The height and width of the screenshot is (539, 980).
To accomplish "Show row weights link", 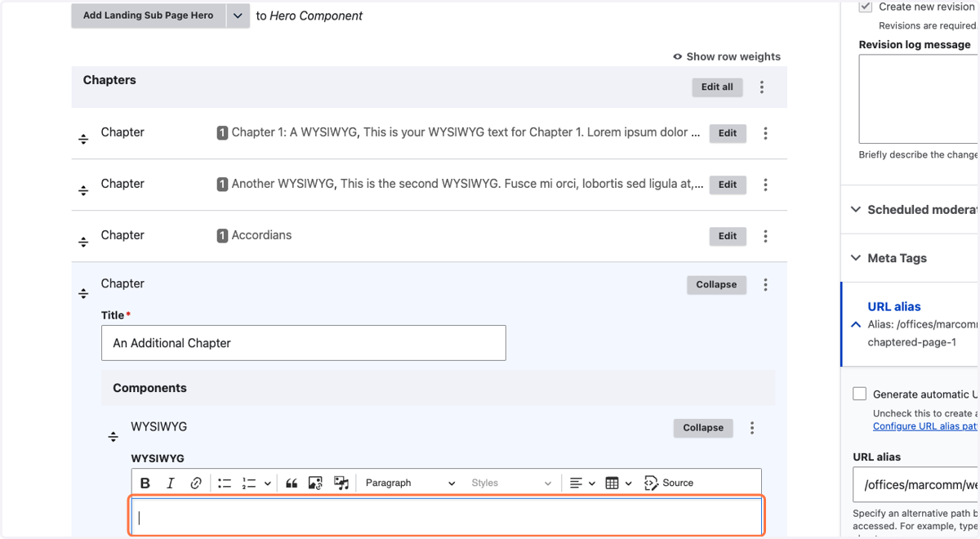I will (x=726, y=56).
